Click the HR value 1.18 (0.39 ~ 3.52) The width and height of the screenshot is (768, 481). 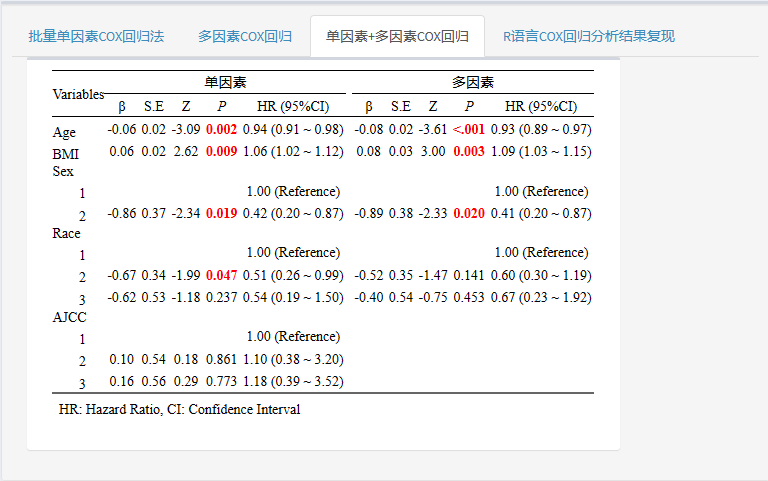[293, 381]
